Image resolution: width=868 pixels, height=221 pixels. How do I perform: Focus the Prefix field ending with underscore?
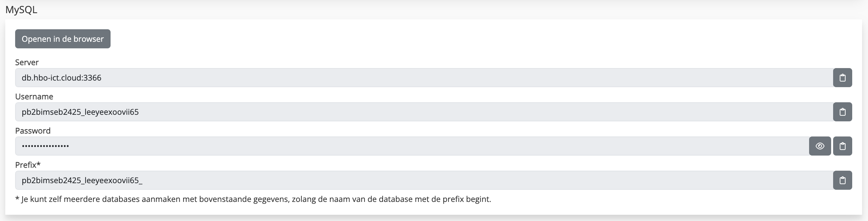(x=424, y=180)
